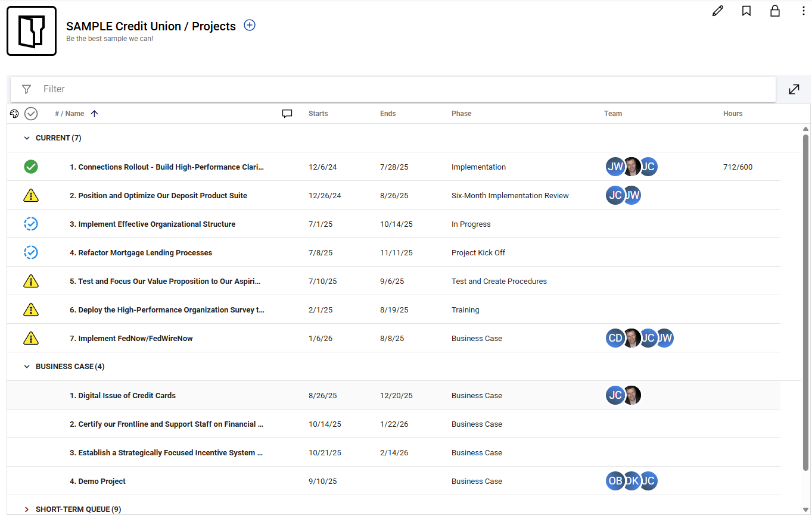
Task: Click photo avatar on Connections Rollout row
Action: [631, 167]
